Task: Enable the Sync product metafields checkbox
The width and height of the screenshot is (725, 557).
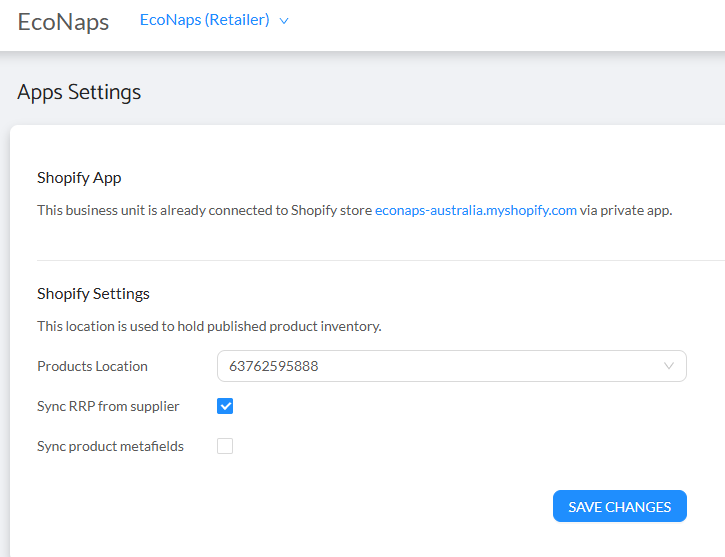Action: pos(225,446)
